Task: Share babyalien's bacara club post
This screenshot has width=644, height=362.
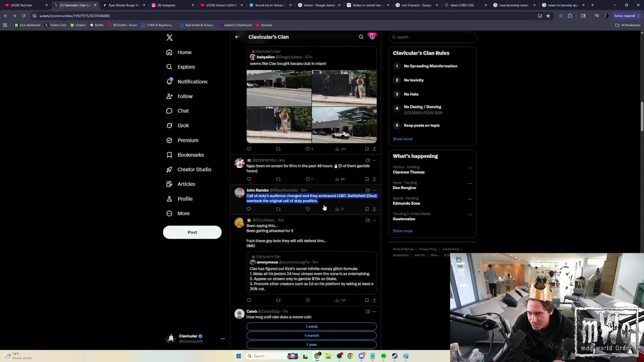Action: [x=374, y=149]
